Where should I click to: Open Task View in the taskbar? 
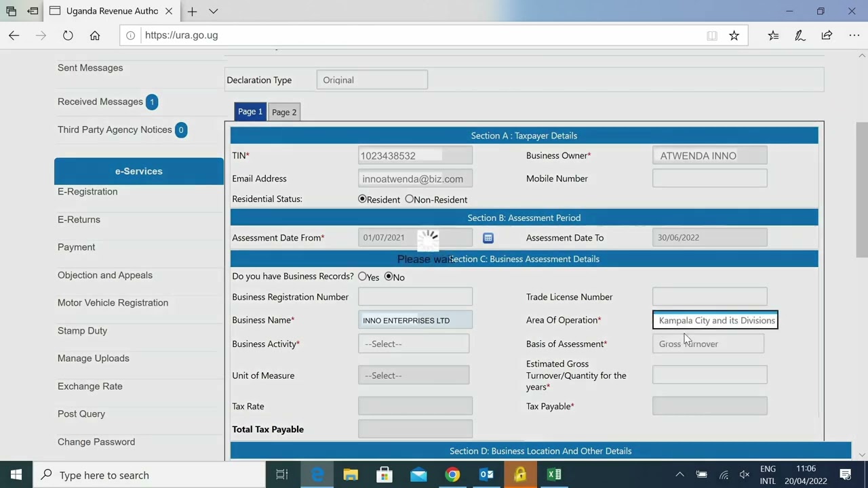pyautogui.click(x=282, y=475)
